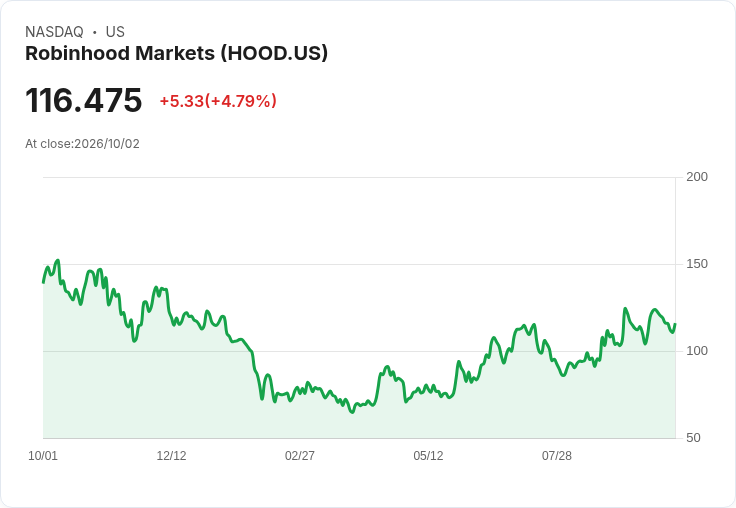The height and width of the screenshot is (508, 736).
Task: Click the 02/27 date axis label
Action: pos(300,456)
